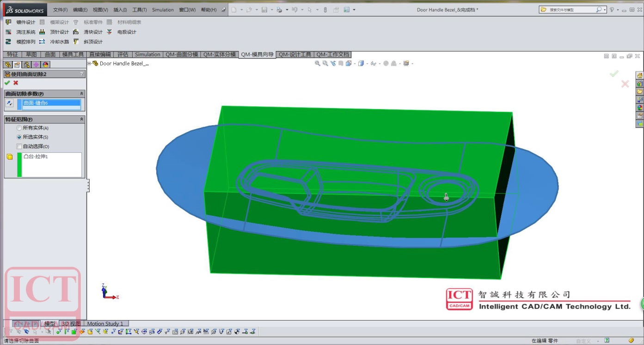Viewport: 644px width, 345px height.
Task: Click the flip cut direction arrow button
Action: (10, 103)
